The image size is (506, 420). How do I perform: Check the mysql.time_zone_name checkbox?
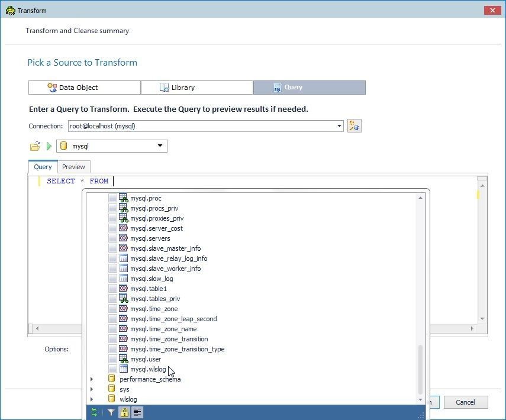tap(112, 329)
